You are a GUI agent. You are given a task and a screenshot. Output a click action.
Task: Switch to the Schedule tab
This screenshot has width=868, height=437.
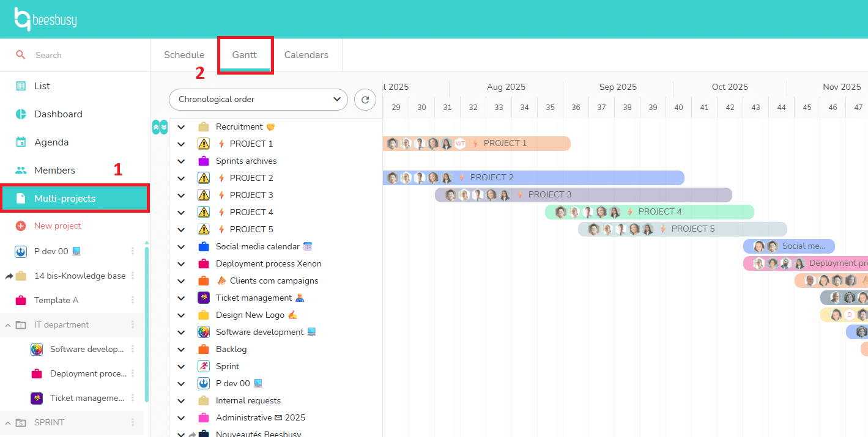pyautogui.click(x=184, y=54)
